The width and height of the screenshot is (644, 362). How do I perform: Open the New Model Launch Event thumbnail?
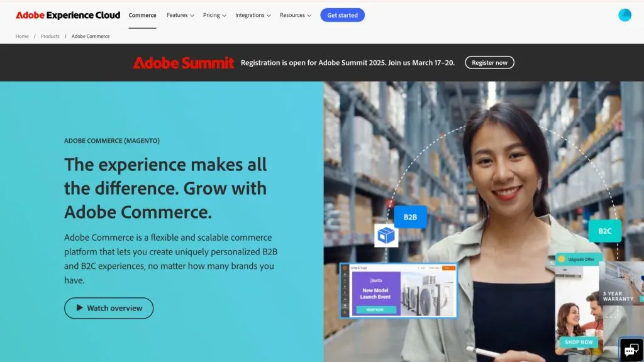pyautogui.click(x=399, y=290)
